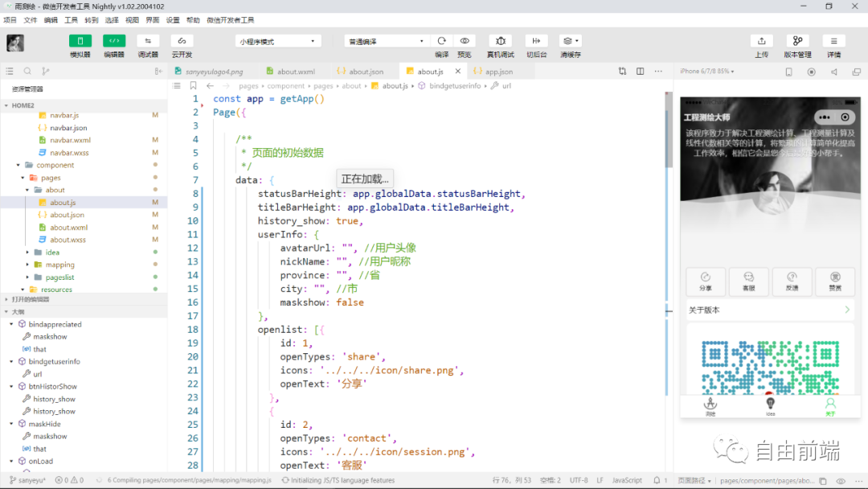
Task: Click the split editor icon in tab bar
Action: point(640,72)
